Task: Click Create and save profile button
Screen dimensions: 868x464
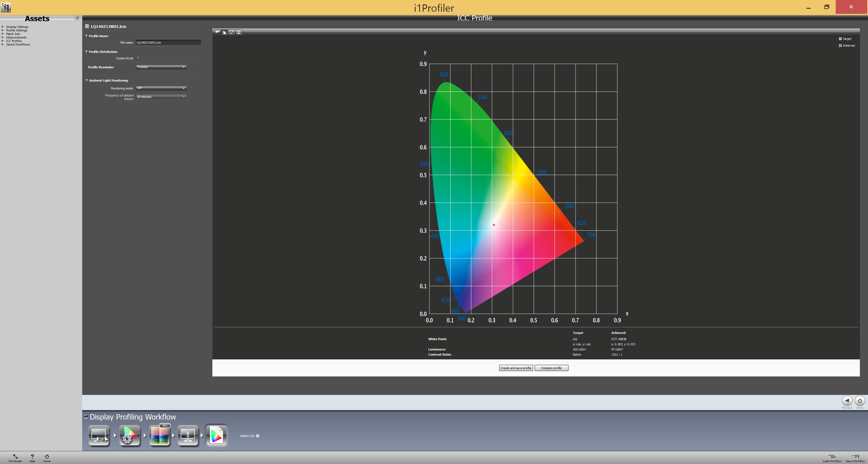Action: pyautogui.click(x=516, y=368)
